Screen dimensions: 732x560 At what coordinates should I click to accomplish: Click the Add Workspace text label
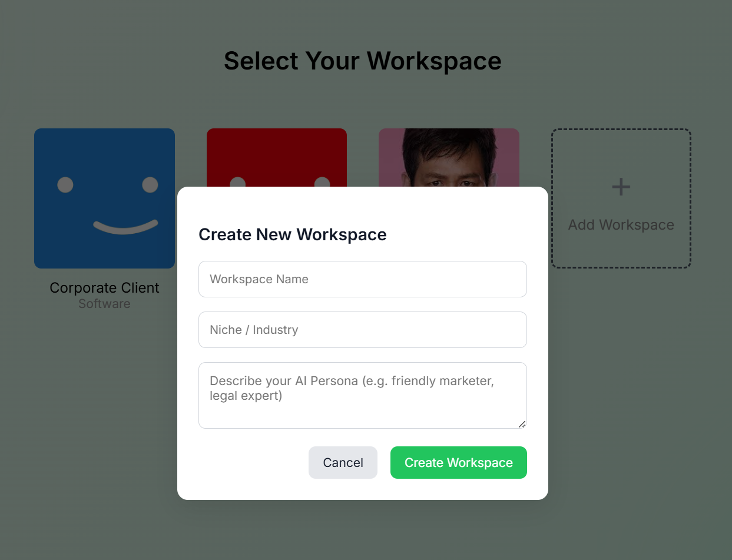point(621,224)
